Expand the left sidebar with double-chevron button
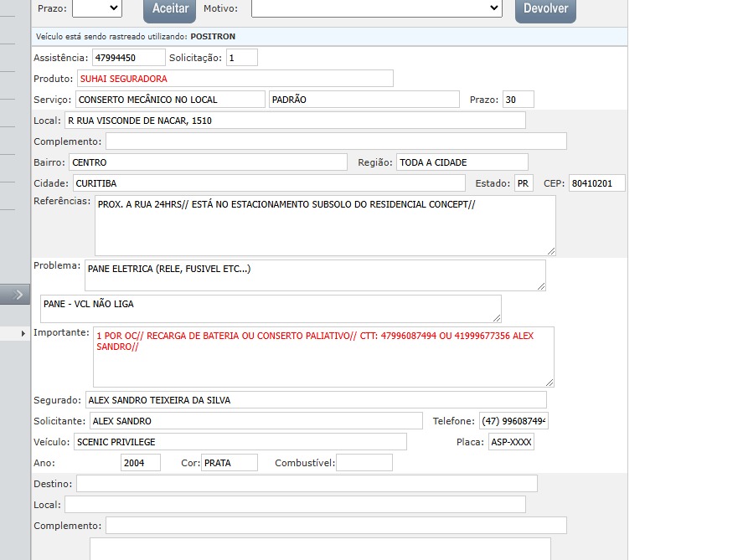The height and width of the screenshot is (560, 743). point(17,294)
